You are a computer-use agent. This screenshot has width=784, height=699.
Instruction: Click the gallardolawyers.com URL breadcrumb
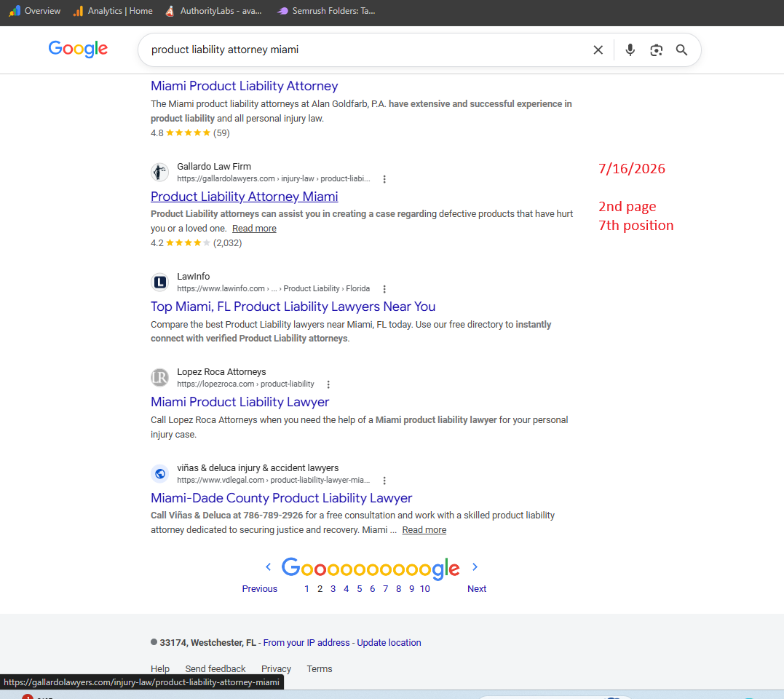point(274,179)
